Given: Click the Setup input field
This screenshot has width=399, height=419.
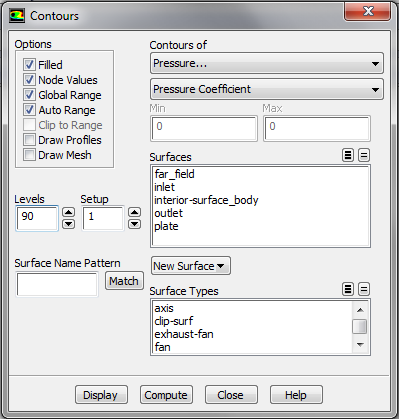Looking at the screenshot, I should pyautogui.click(x=103, y=218).
